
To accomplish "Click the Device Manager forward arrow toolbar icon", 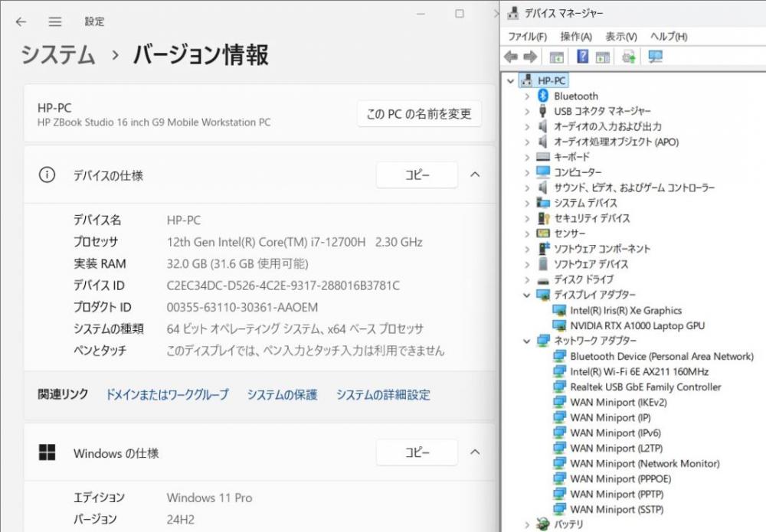I will 531,57.
